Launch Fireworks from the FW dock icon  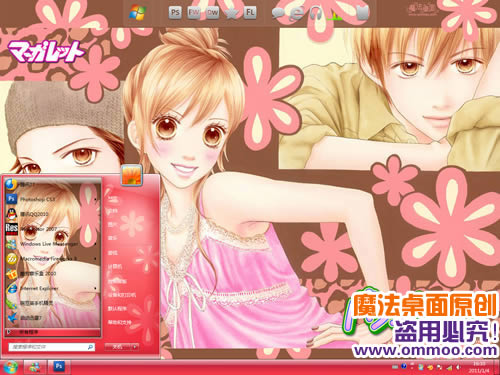click(194, 13)
